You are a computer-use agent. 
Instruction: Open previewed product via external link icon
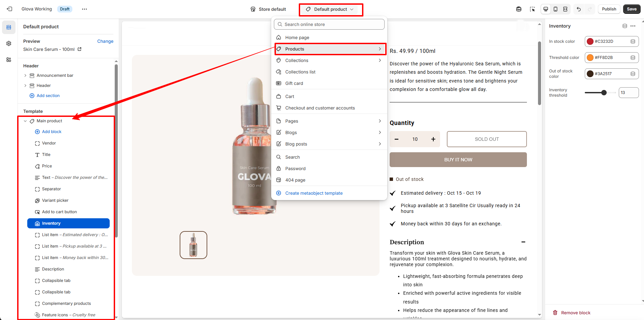pyautogui.click(x=80, y=49)
